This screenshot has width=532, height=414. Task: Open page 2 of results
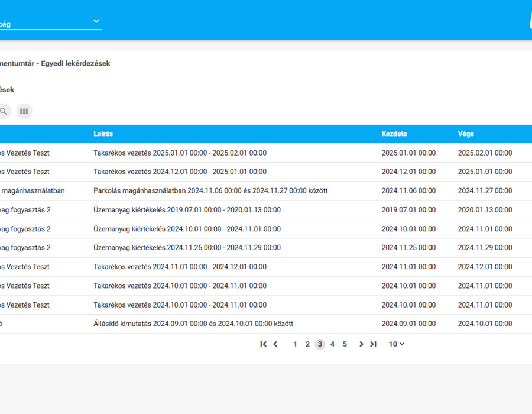coord(307,344)
